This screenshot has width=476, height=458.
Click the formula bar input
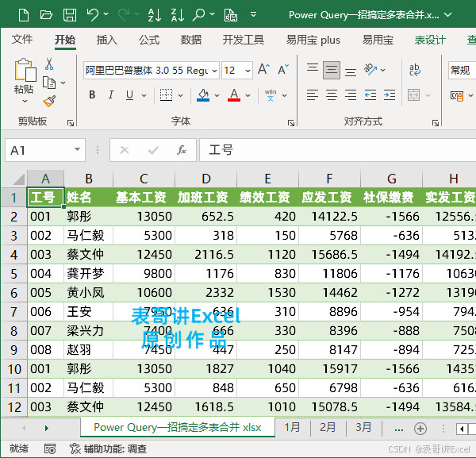[x=337, y=150]
